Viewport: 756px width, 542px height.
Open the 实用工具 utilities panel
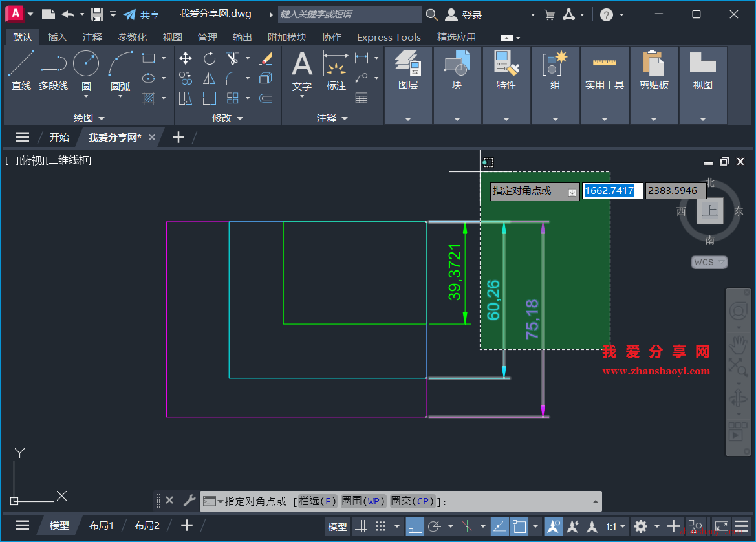pyautogui.click(x=605, y=85)
